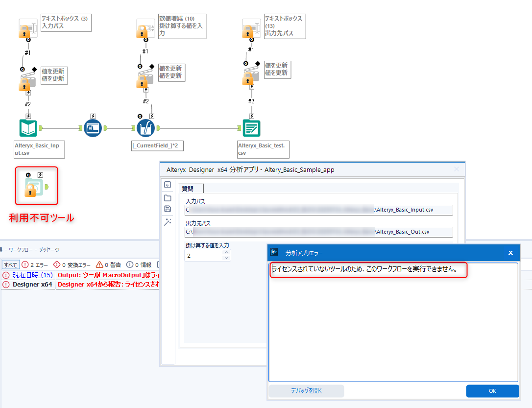Viewport: 532px width, 408px height.
Task: Select the Multi-Field Formula tool on canvas
Action: 146,128
